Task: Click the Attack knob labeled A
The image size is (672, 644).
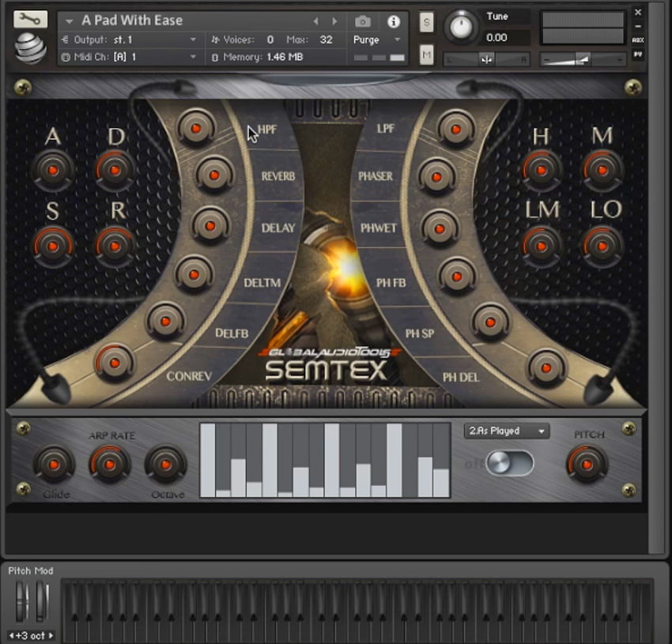Action: [53, 170]
